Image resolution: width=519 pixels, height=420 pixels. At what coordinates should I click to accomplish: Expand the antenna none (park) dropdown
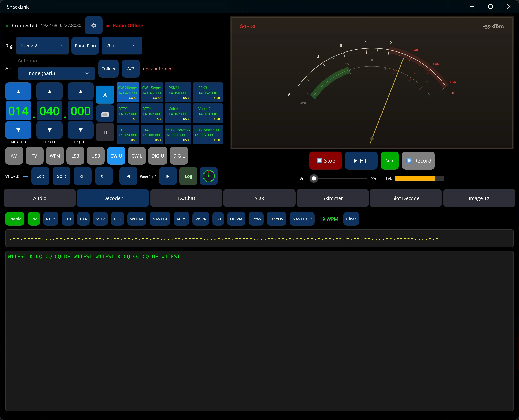click(x=56, y=73)
